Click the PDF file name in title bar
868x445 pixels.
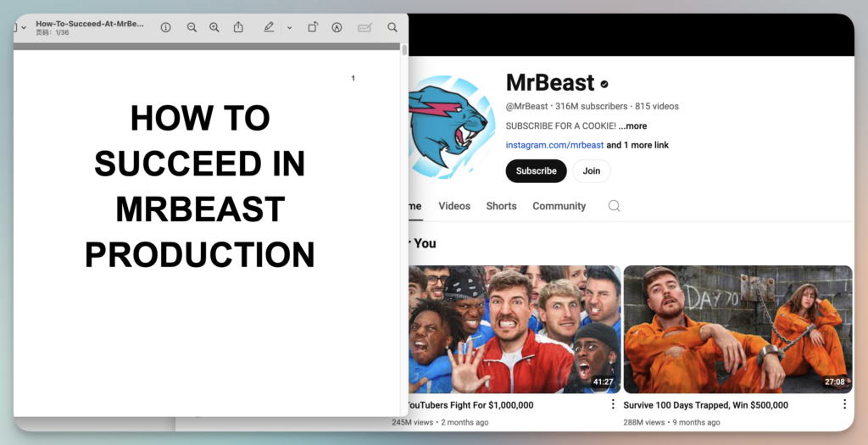tap(90, 24)
